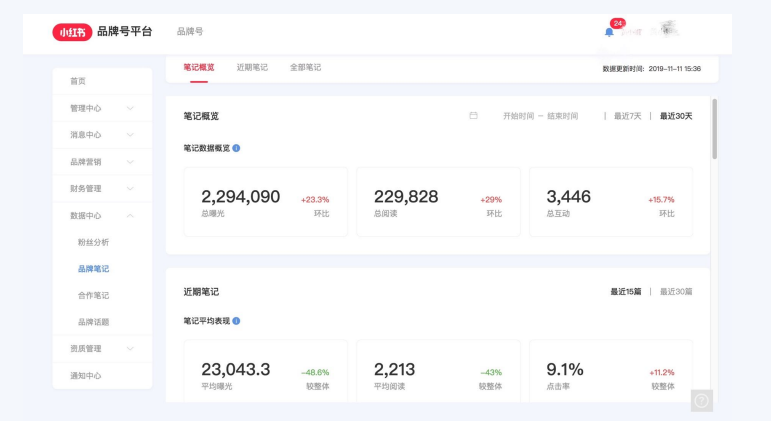Click the +23.3% 环比 value

[x=315, y=200]
